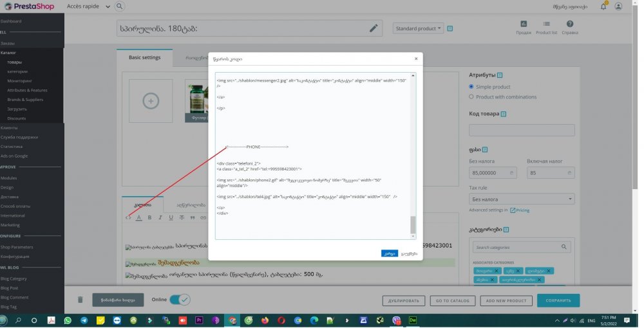Click the source code dialog scrollbar thumb

[x=413, y=224]
